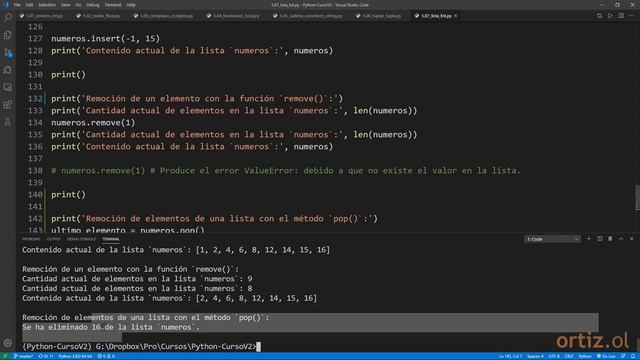Change indentation via Spaces: 4

pyautogui.click(x=535, y=356)
